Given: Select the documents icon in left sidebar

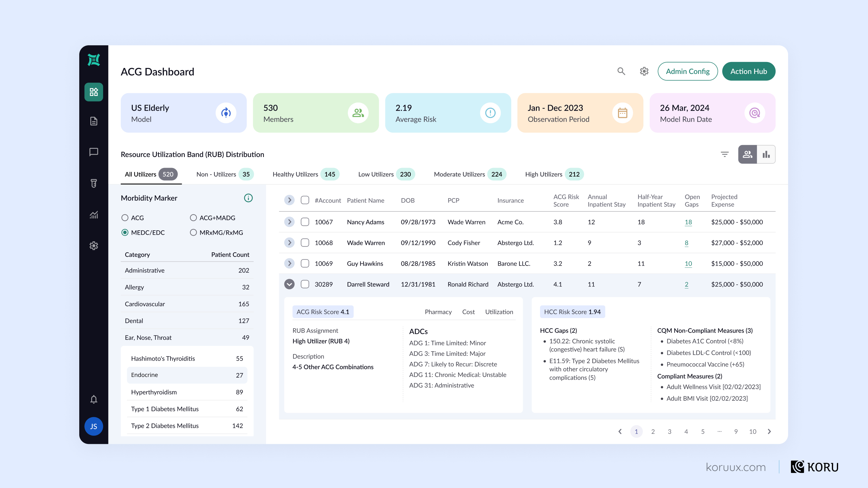Looking at the screenshot, I should [x=94, y=121].
